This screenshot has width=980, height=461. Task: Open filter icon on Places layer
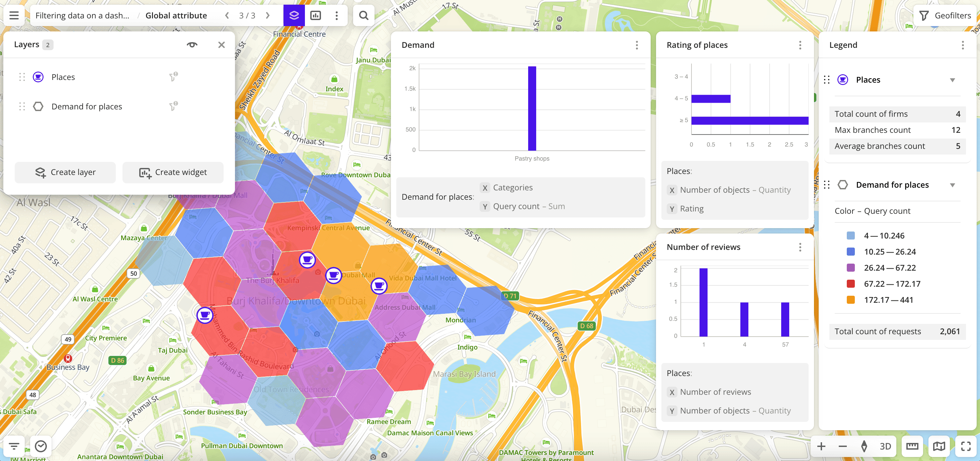(x=173, y=77)
